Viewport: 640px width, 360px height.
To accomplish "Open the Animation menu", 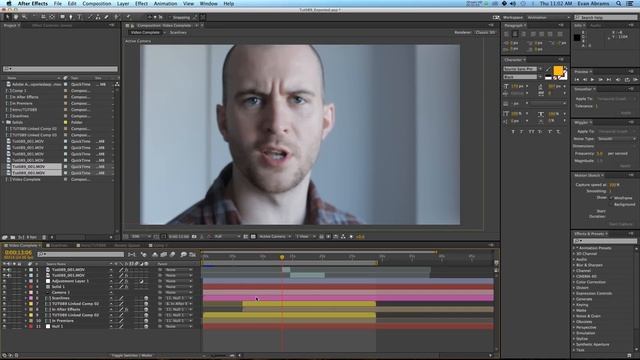I will coord(165,3).
